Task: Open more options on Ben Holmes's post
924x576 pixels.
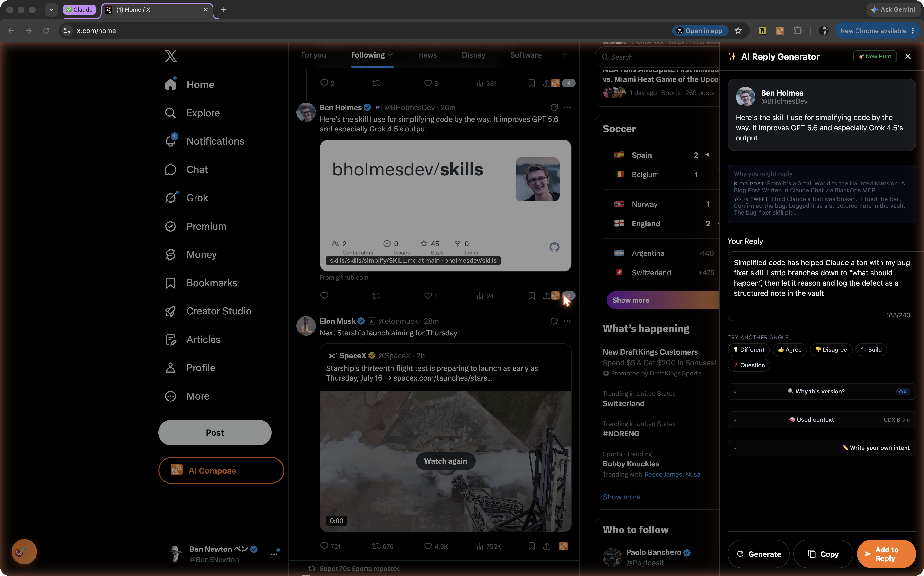Action: coord(567,107)
